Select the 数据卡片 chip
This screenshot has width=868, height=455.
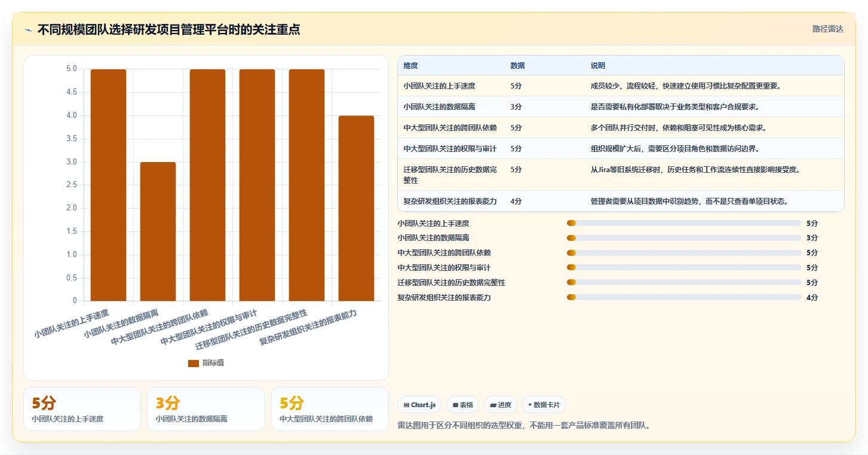click(x=544, y=405)
